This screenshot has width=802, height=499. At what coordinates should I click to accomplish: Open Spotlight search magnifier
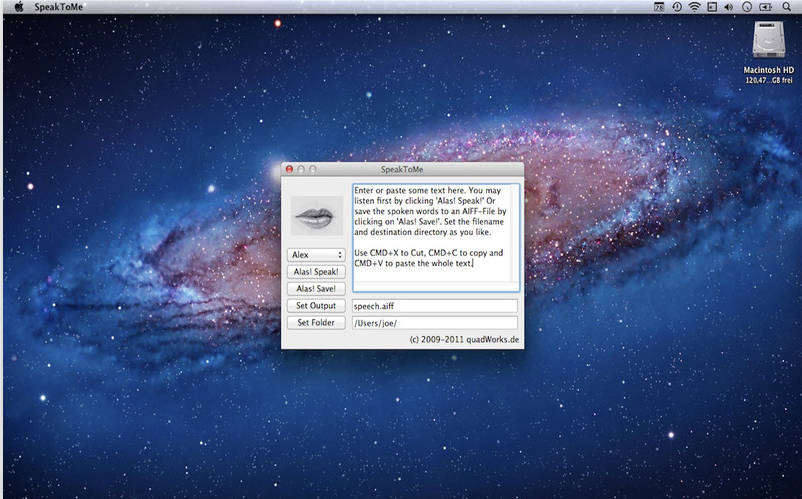coord(786,7)
